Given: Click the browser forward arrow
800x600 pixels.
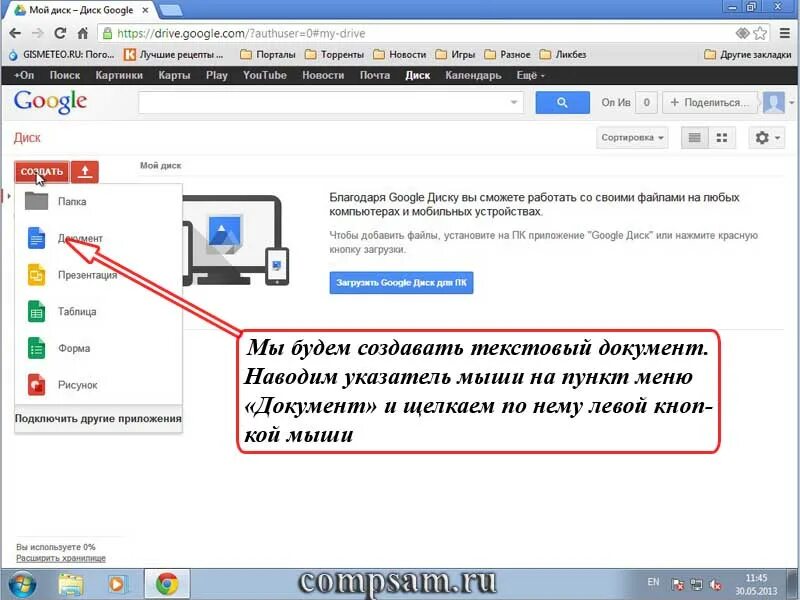Looking at the screenshot, I should click(37, 34).
